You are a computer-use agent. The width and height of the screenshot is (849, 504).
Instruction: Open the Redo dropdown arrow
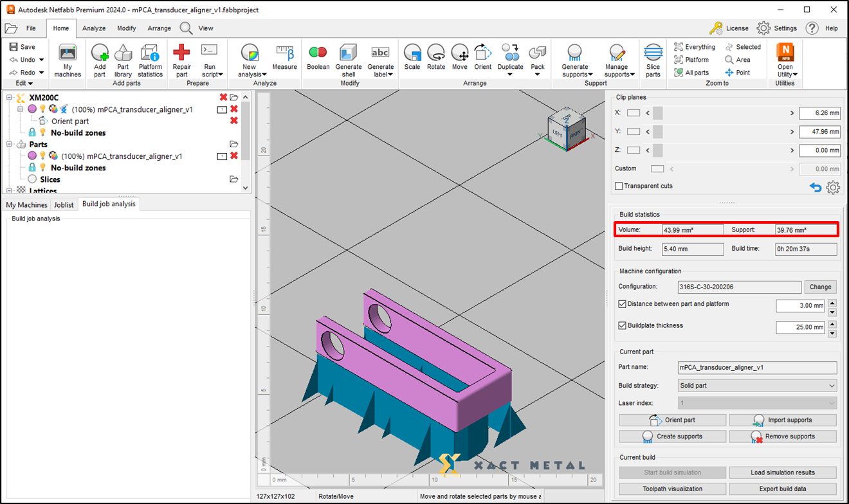click(x=42, y=73)
